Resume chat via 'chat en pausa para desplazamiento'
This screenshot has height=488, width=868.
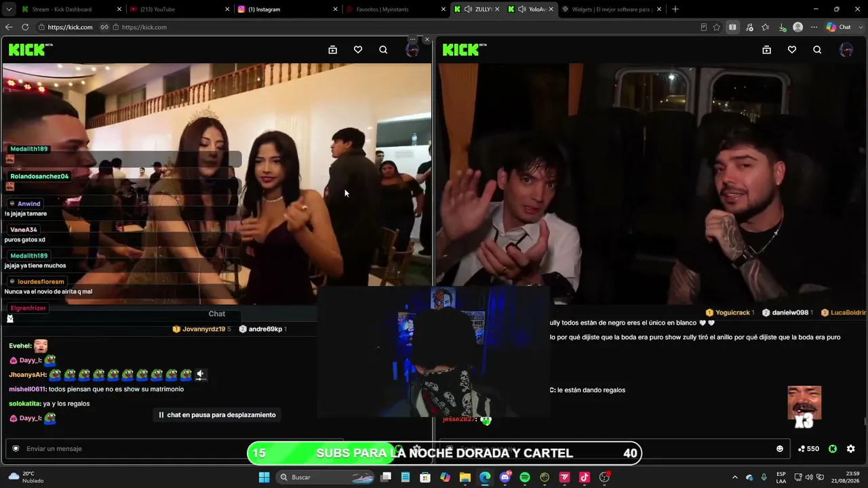[x=217, y=415]
